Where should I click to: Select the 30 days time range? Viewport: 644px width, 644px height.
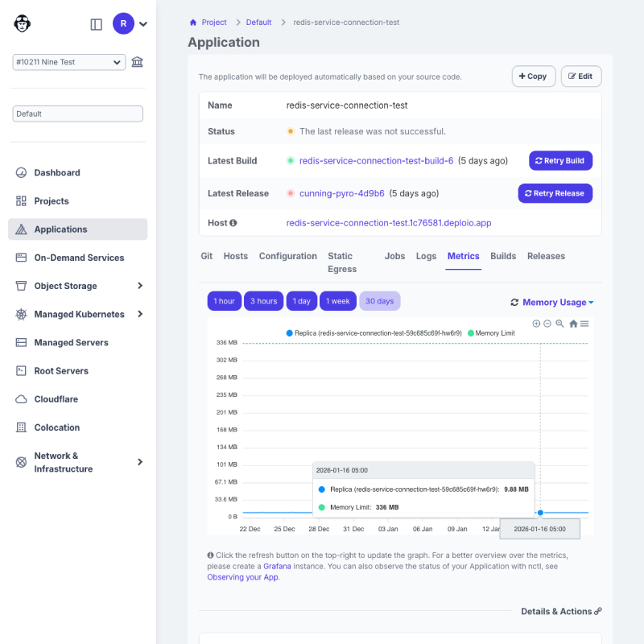(379, 301)
